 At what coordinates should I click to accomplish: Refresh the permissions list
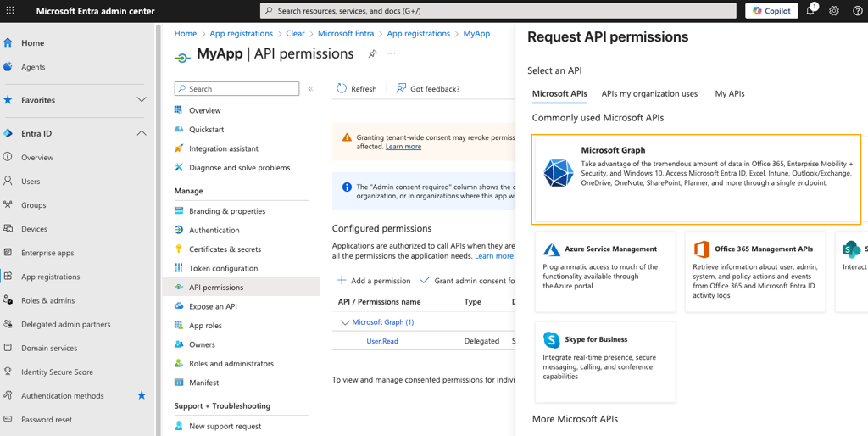tap(357, 88)
